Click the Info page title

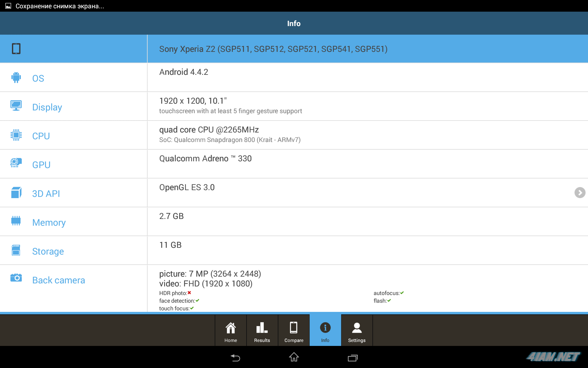(294, 23)
